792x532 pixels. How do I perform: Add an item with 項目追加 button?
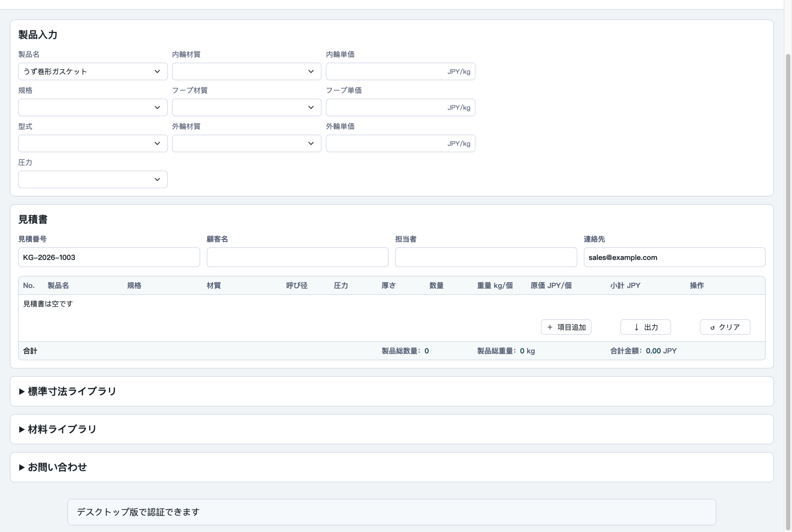[x=566, y=327]
